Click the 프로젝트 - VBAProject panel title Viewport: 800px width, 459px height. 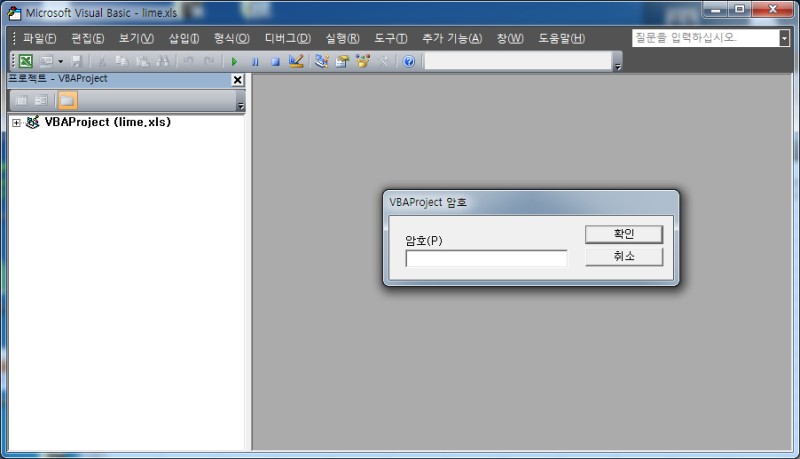[58, 79]
